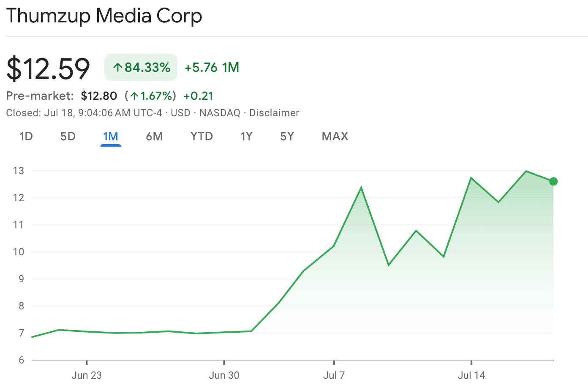The width and height of the screenshot is (588, 388).
Task: Click the up arrow in 84.33% badge
Action: [x=118, y=68]
